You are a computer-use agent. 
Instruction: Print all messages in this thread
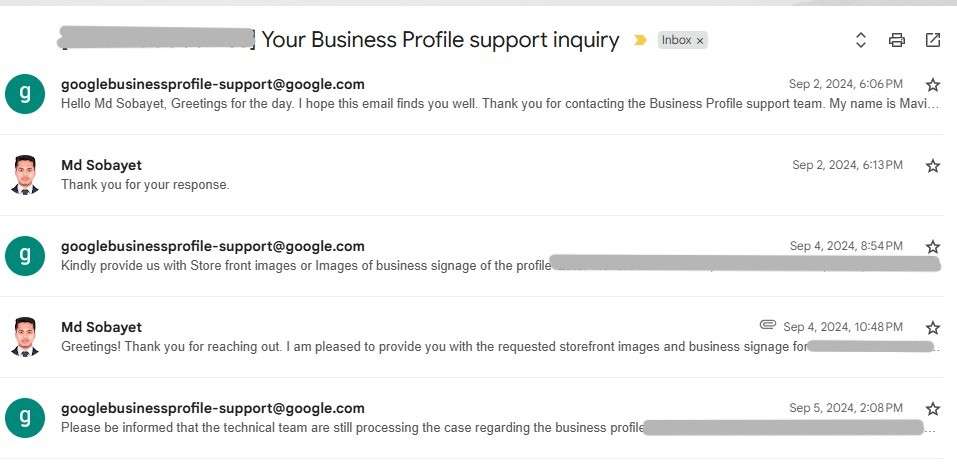[896, 41]
